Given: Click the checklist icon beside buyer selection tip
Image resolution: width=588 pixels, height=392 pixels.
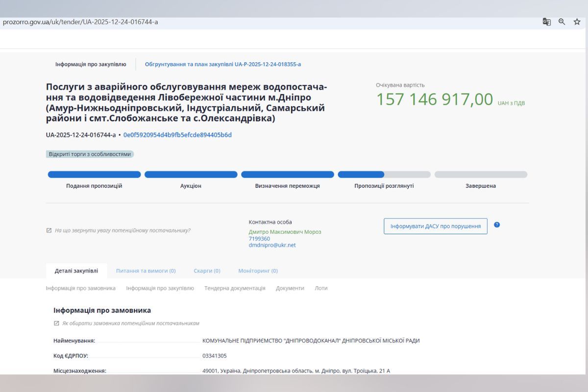Looking at the screenshot, I should click(55, 323).
